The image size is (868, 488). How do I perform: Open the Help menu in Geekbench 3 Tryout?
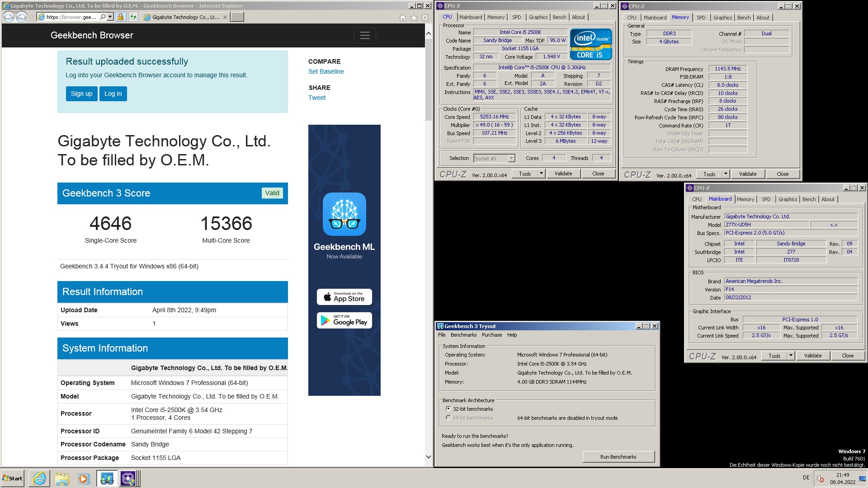click(x=512, y=335)
